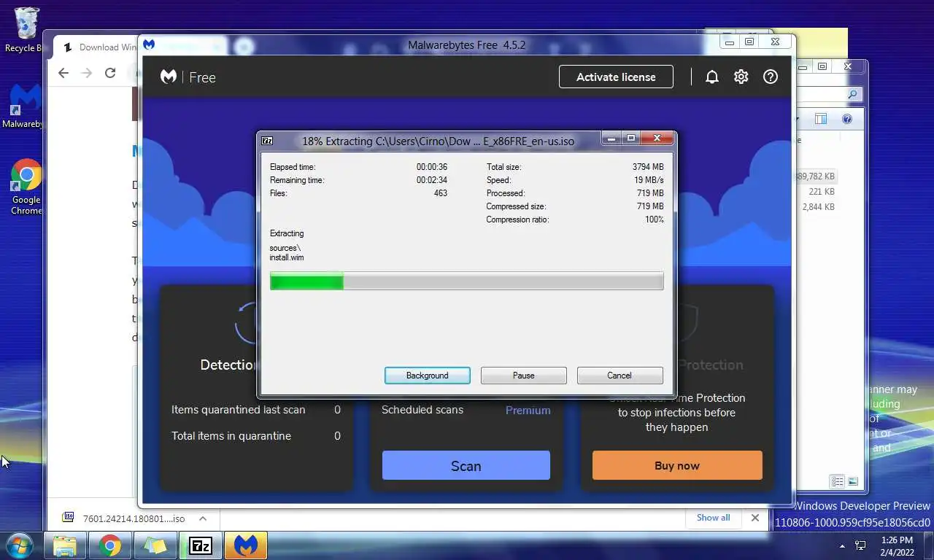Show hidden system tray icons
Viewport: 934px width, 560px height.
click(842, 546)
